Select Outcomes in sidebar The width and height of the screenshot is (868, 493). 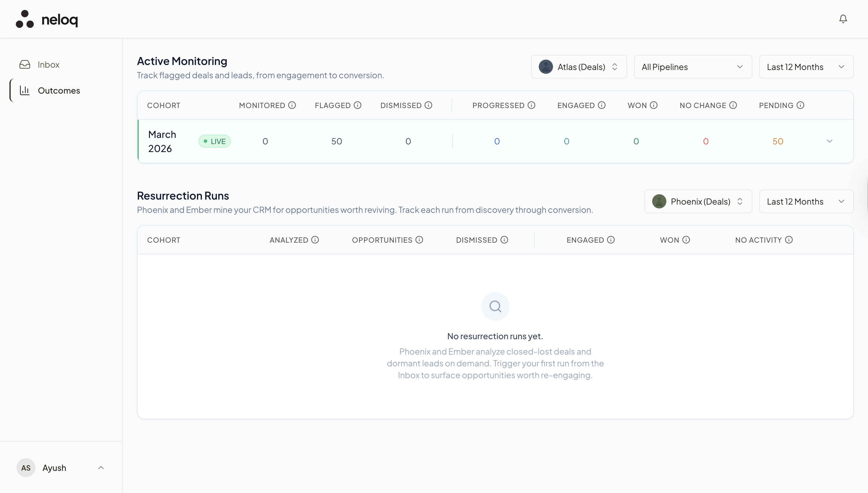click(58, 91)
